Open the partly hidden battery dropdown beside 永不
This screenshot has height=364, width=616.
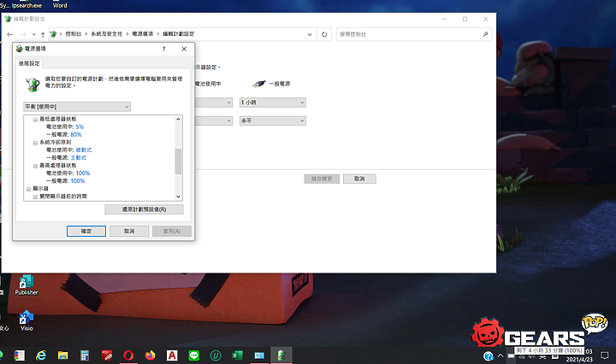(x=214, y=120)
